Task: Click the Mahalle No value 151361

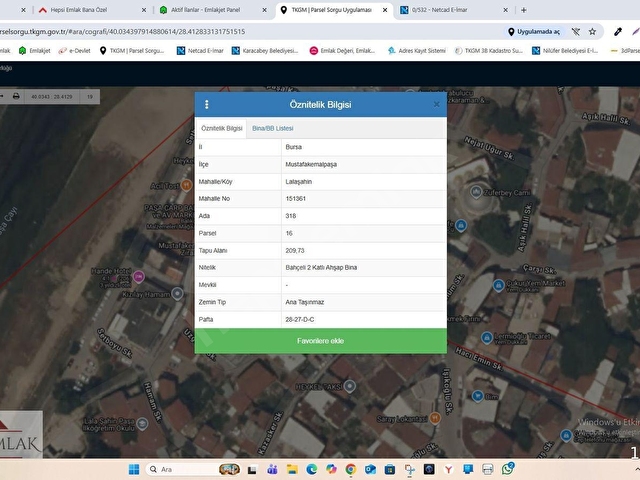Action: (296, 199)
